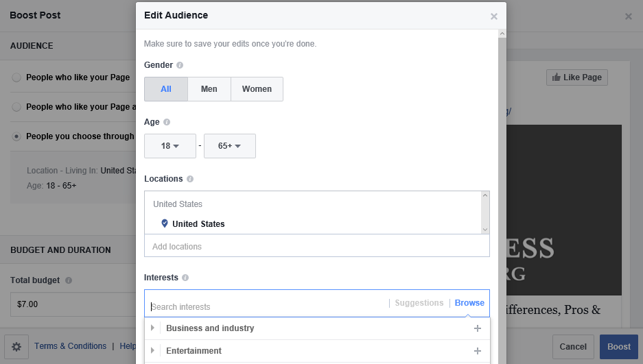Click Cancel in Boost Post
This screenshot has height=364, width=643.
[x=573, y=347]
